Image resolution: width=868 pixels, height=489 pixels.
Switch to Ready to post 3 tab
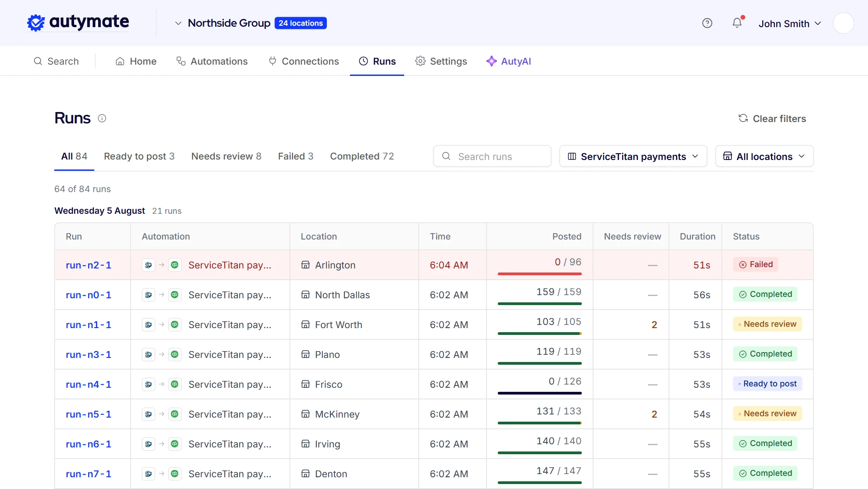pos(139,156)
